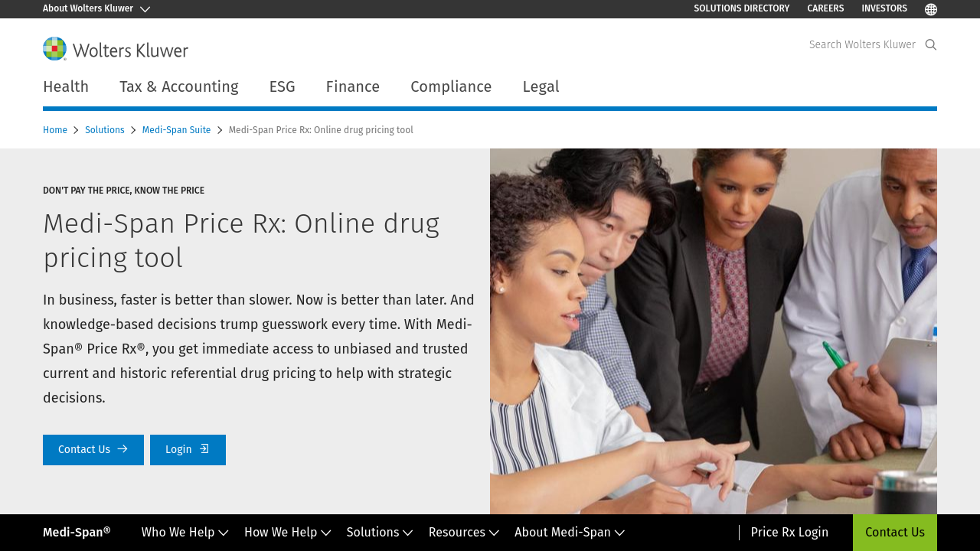Expand the Who We Help menu
This screenshot has width=980, height=551.
(185, 533)
